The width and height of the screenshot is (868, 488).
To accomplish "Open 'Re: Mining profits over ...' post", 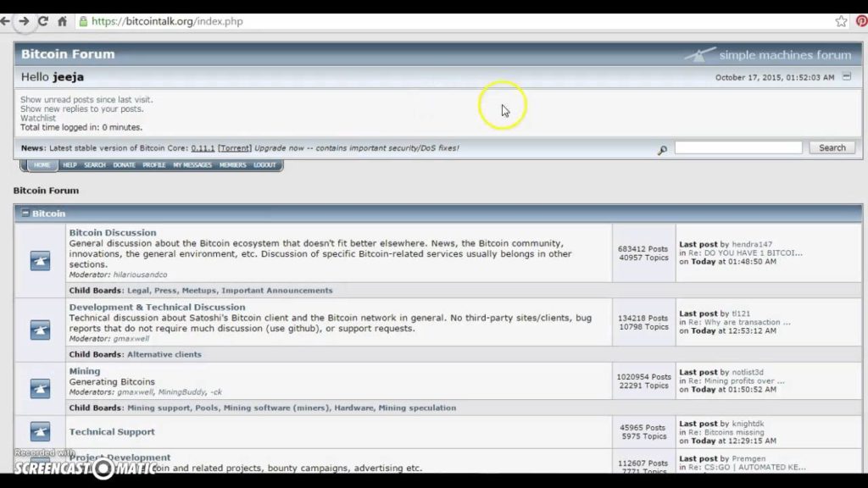I will pos(737,380).
